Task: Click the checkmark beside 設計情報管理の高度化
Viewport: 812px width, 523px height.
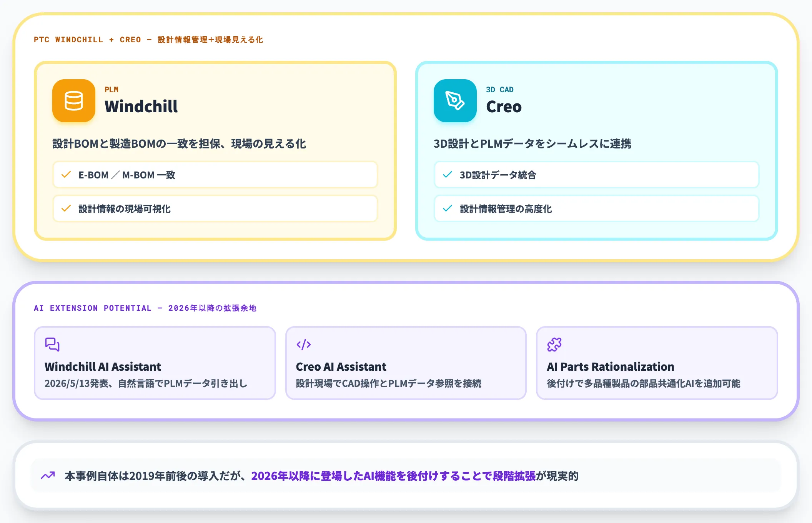Action: click(x=448, y=208)
